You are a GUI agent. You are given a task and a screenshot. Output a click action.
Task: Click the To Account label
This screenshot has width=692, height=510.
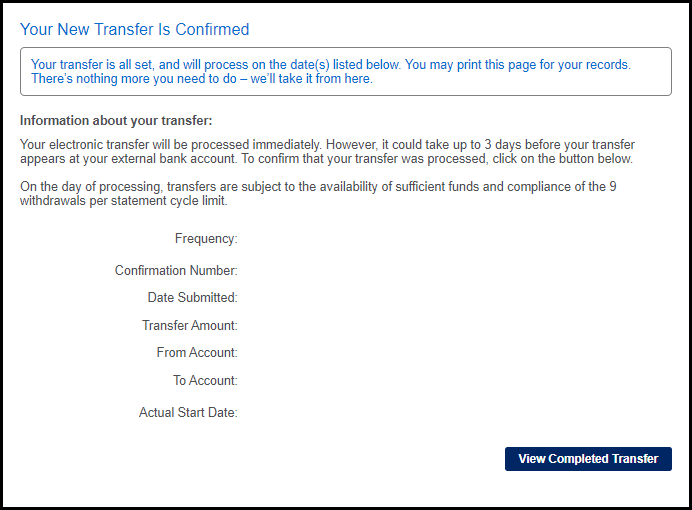tap(205, 381)
